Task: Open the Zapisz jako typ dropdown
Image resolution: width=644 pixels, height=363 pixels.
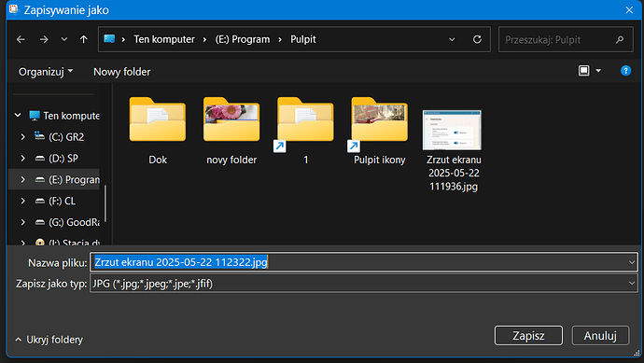Action: pos(363,284)
